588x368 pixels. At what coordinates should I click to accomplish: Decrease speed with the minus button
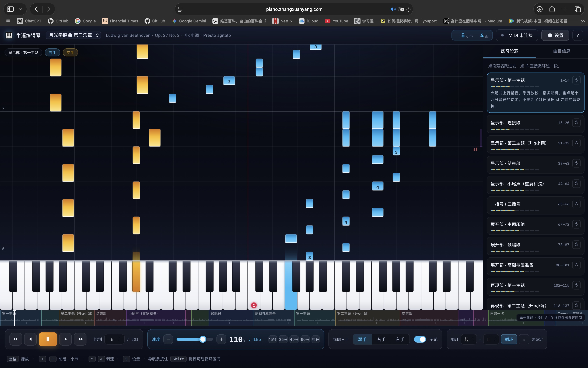click(168, 339)
